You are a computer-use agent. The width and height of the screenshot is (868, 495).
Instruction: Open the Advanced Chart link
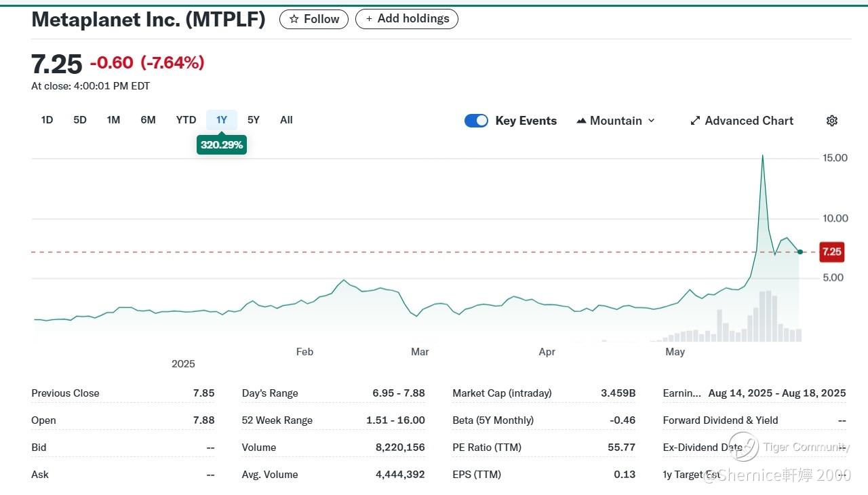coord(742,121)
